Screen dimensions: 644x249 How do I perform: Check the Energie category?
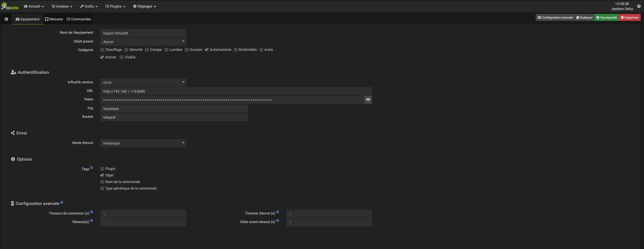pos(147,50)
